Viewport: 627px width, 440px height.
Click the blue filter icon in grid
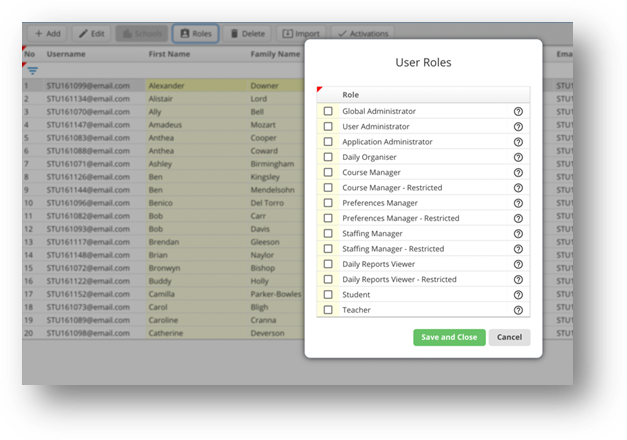pos(32,71)
